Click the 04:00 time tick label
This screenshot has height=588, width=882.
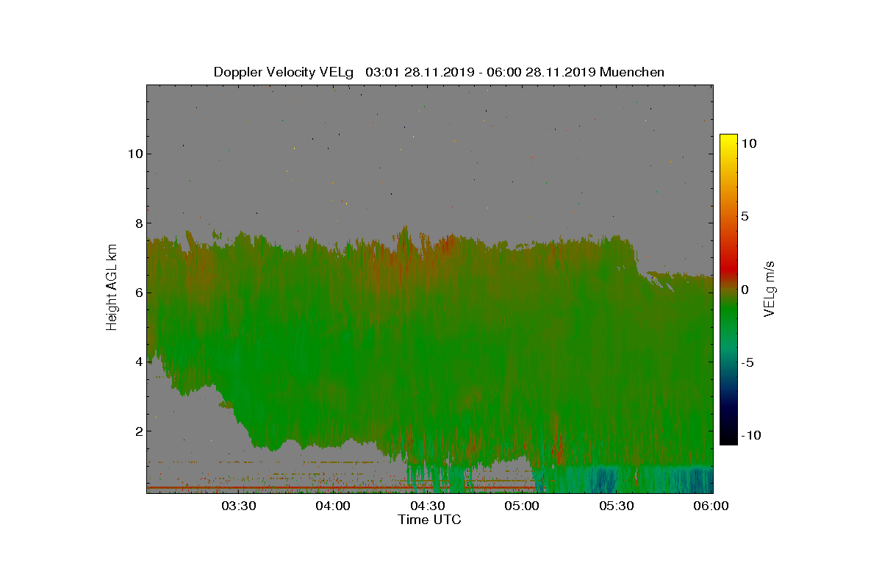click(x=334, y=506)
